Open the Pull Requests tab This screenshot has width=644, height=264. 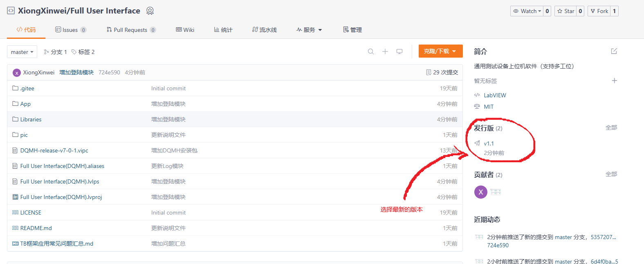click(x=130, y=30)
